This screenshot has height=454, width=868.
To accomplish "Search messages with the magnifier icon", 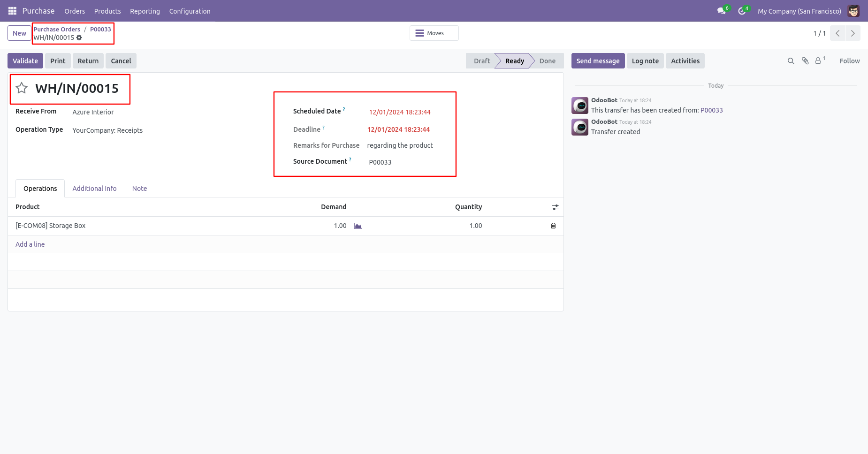I will [791, 61].
